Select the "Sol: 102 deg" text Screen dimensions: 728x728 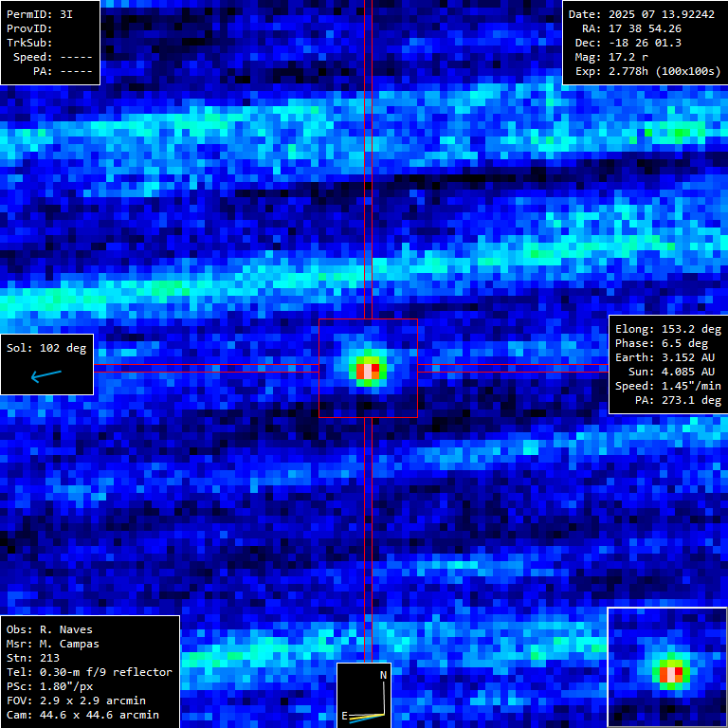click(46, 348)
